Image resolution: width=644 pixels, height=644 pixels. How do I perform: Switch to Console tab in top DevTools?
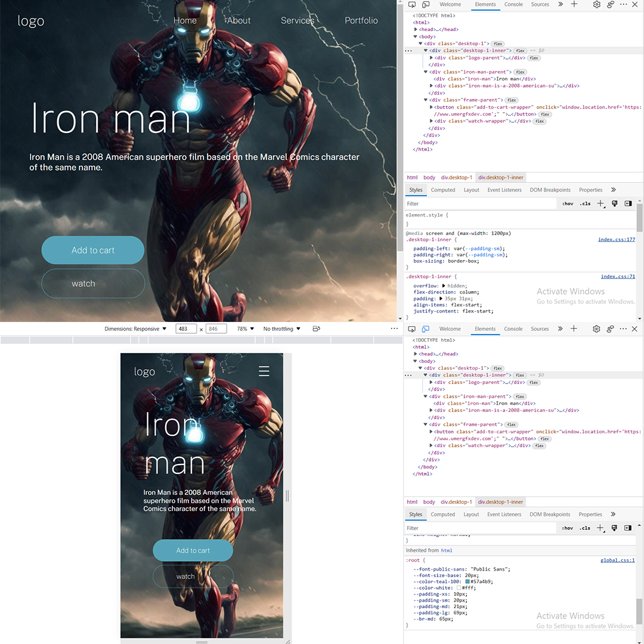click(513, 5)
